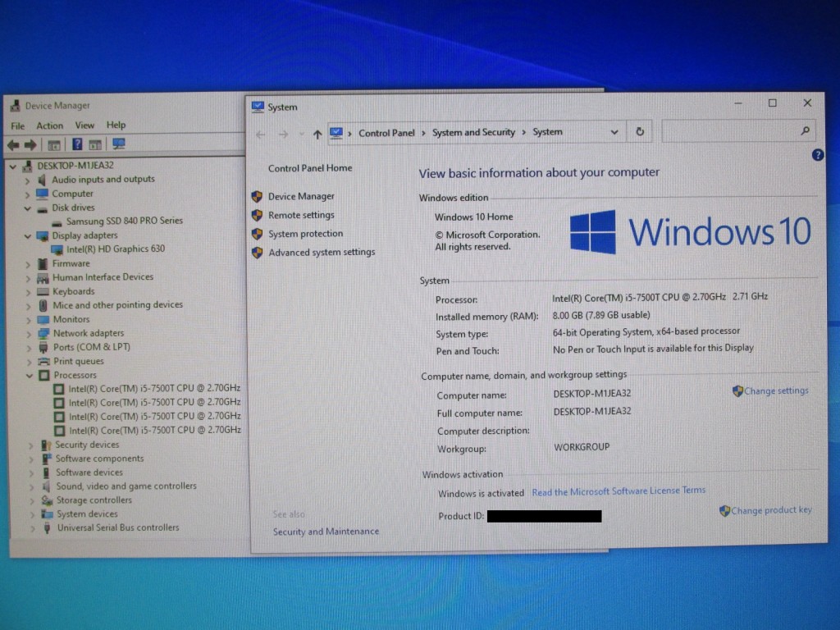Open Remote settings link

(x=301, y=215)
